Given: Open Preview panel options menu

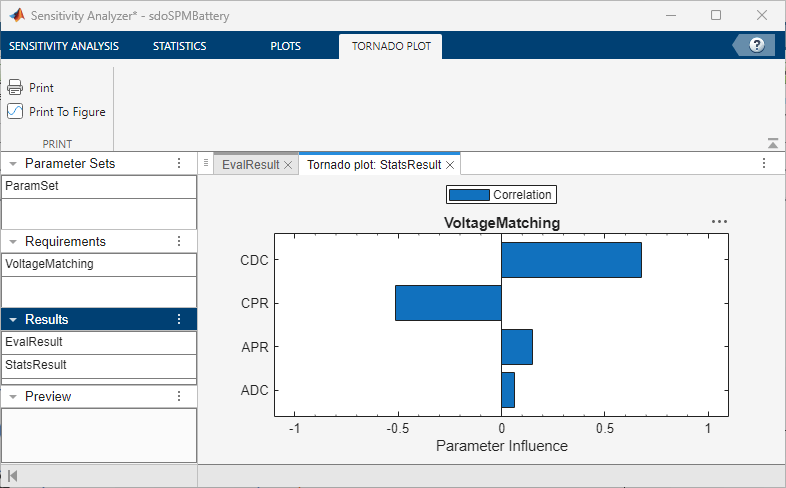Looking at the screenshot, I should pyautogui.click(x=179, y=396).
